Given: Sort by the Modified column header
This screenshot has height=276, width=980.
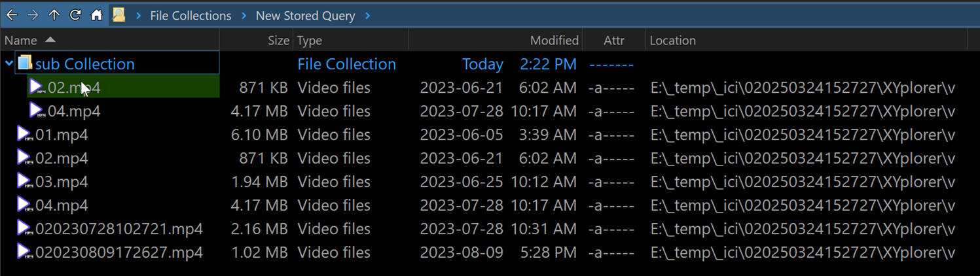Looking at the screenshot, I should coord(495,40).
